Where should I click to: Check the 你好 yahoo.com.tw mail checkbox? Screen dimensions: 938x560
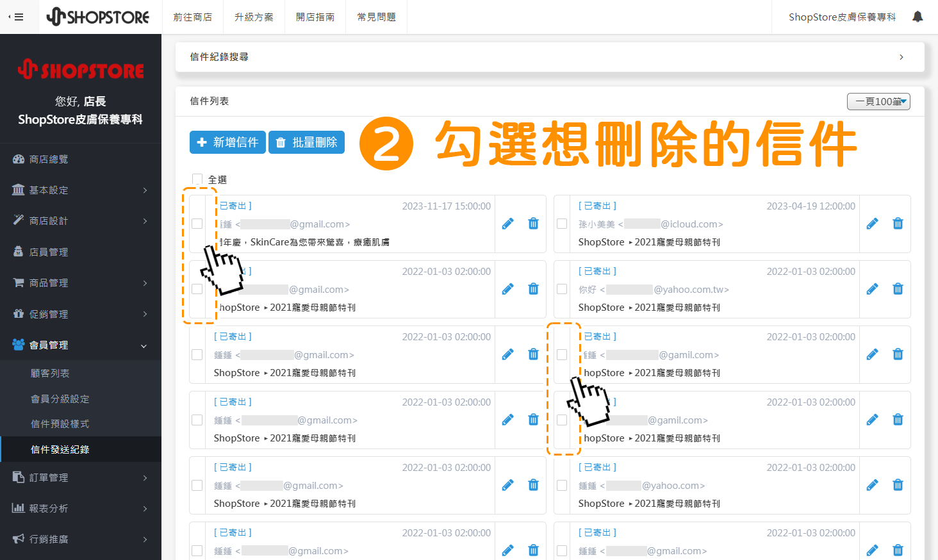click(x=562, y=289)
